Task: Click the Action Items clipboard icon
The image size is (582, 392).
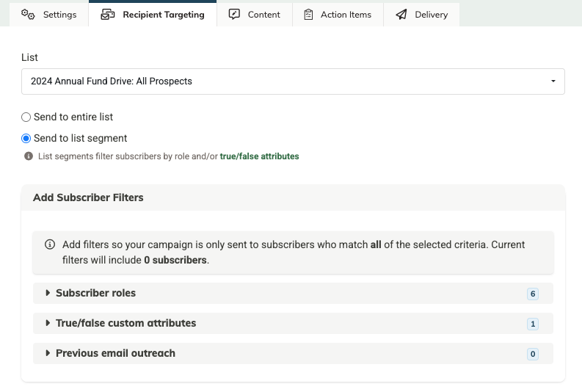Action: (308, 15)
